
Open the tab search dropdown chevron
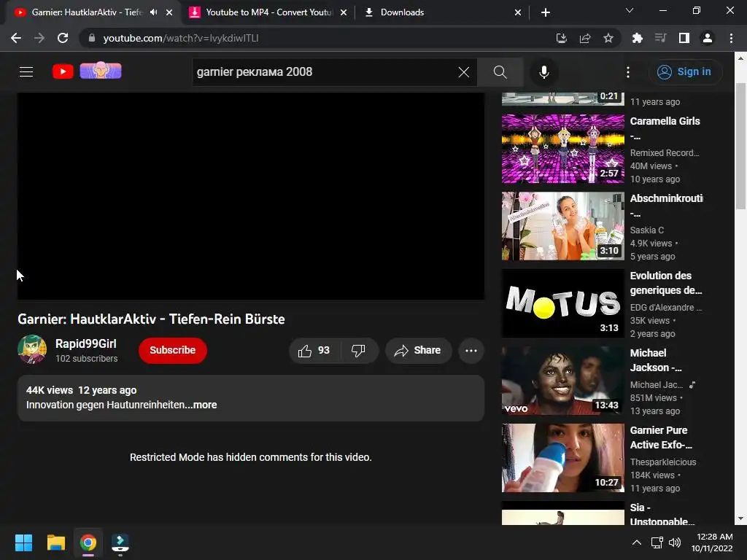(x=630, y=10)
